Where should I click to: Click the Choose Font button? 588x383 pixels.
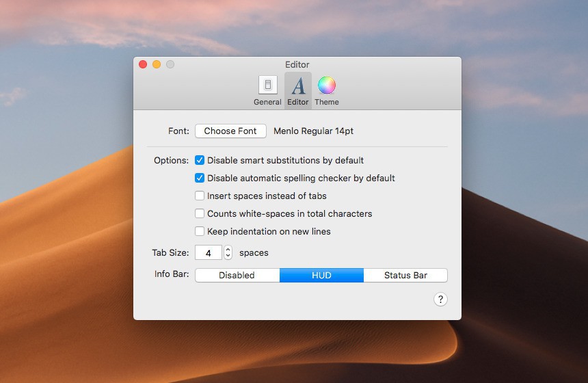(230, 131)
